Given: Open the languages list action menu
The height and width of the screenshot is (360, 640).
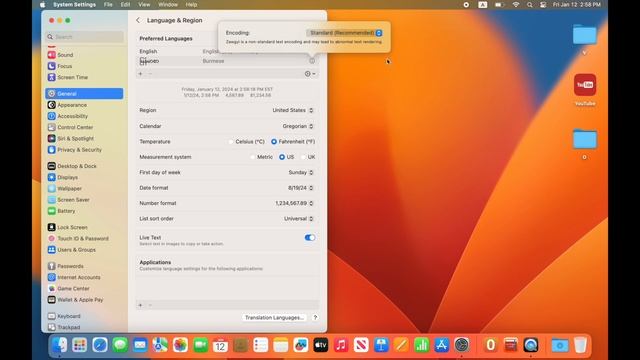Looking at the screenshot, I should (x=310, y=74).
